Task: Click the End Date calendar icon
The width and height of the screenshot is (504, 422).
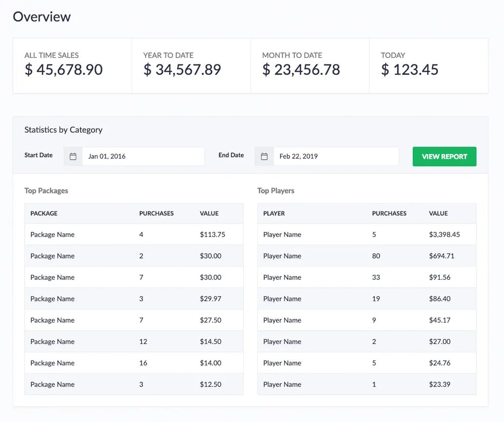Action: [264, 156]
